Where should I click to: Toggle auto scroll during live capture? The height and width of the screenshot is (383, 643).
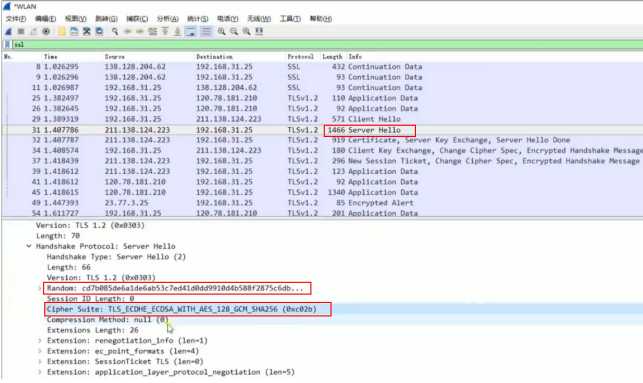(190, 32)
